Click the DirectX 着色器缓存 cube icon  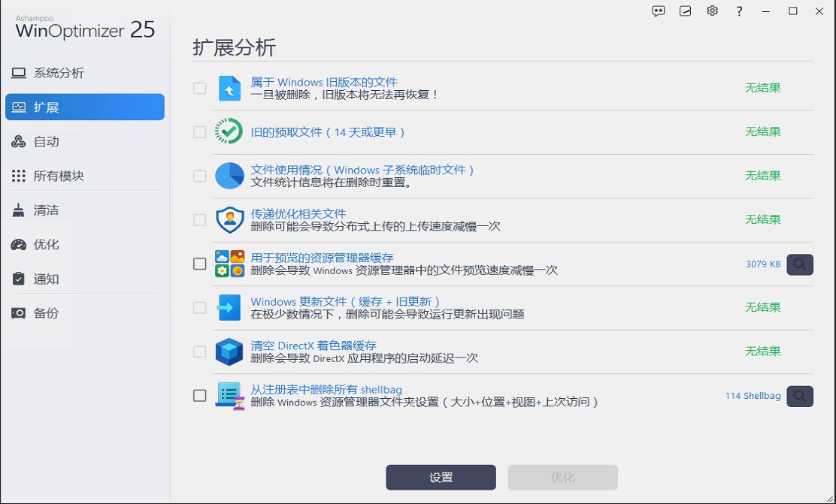point(229,352)
